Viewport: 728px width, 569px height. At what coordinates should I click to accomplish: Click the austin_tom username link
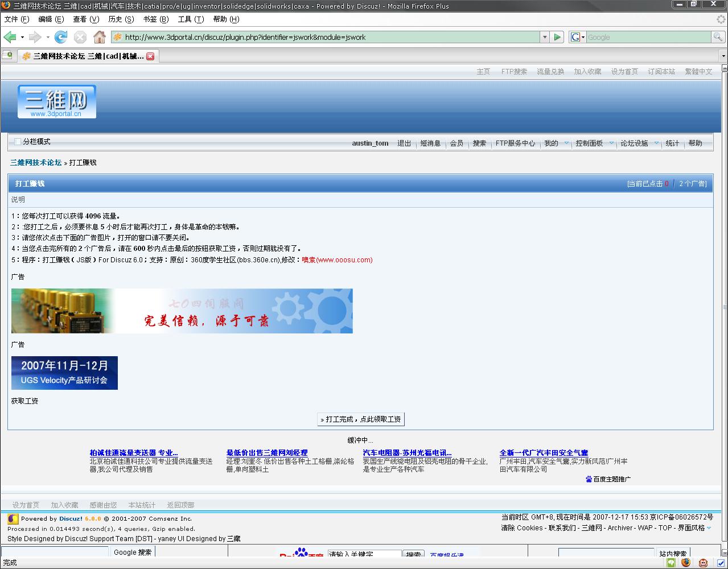point(370,143)
